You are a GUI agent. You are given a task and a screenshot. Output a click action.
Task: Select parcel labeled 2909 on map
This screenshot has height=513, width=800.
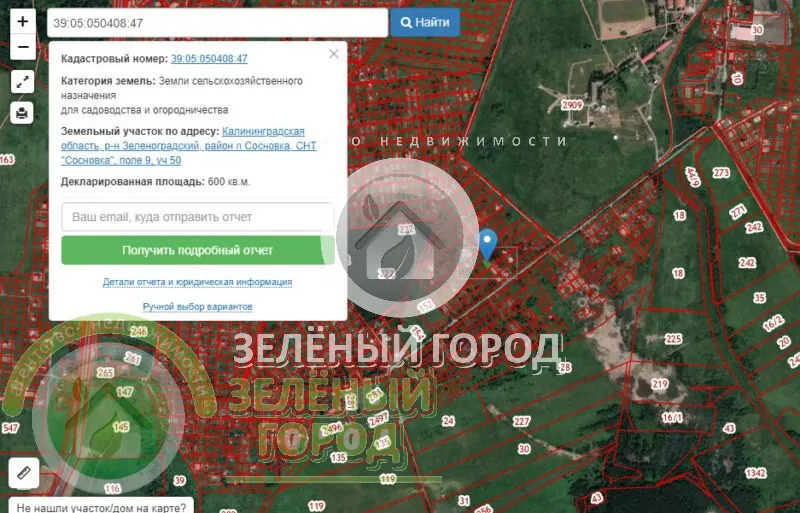pos(571,105)
